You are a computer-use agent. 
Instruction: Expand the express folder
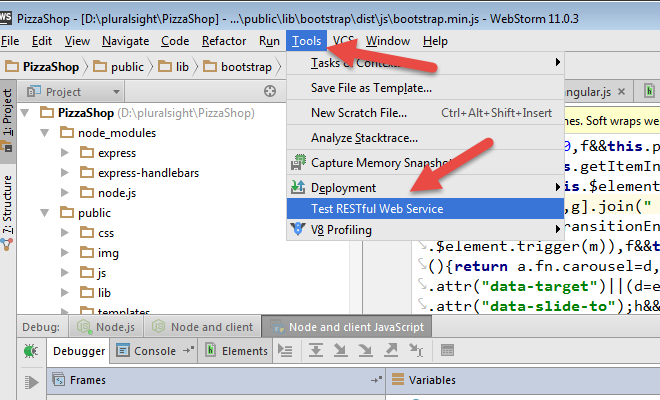(64, 152)
